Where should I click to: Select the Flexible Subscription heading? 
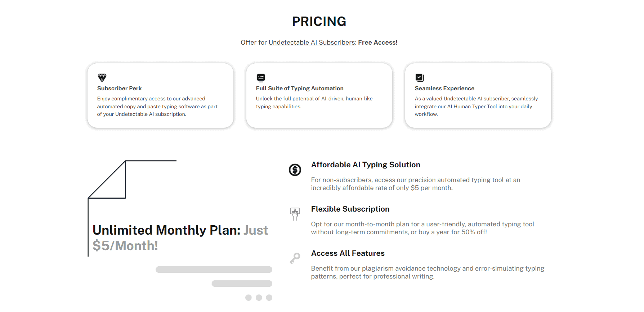point(350,209)
